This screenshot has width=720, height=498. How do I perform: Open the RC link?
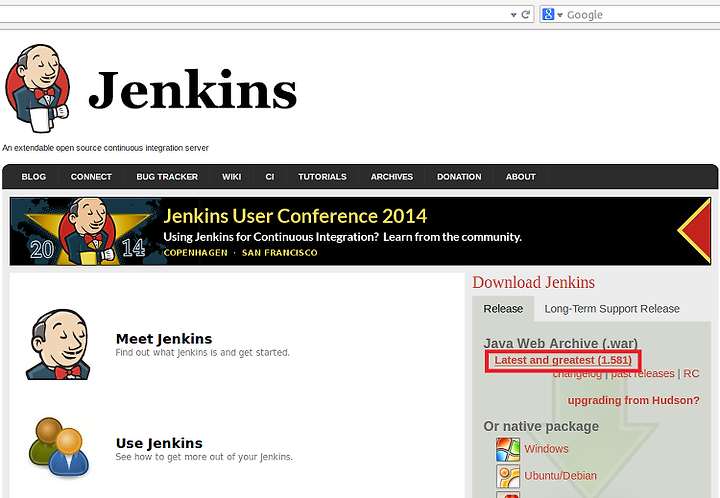coord(691,374)
